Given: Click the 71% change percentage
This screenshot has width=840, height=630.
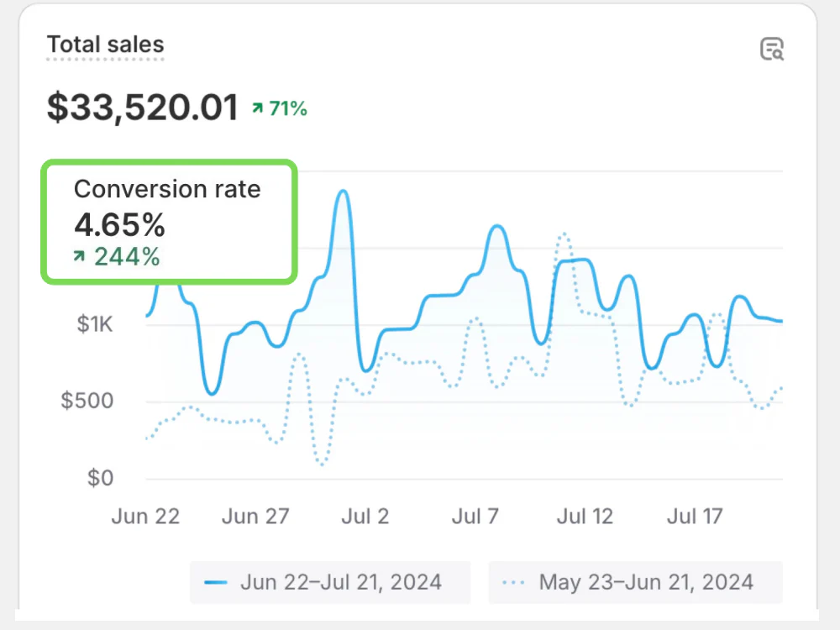Looking at the screenshot, I should click(x=288, y=108).
